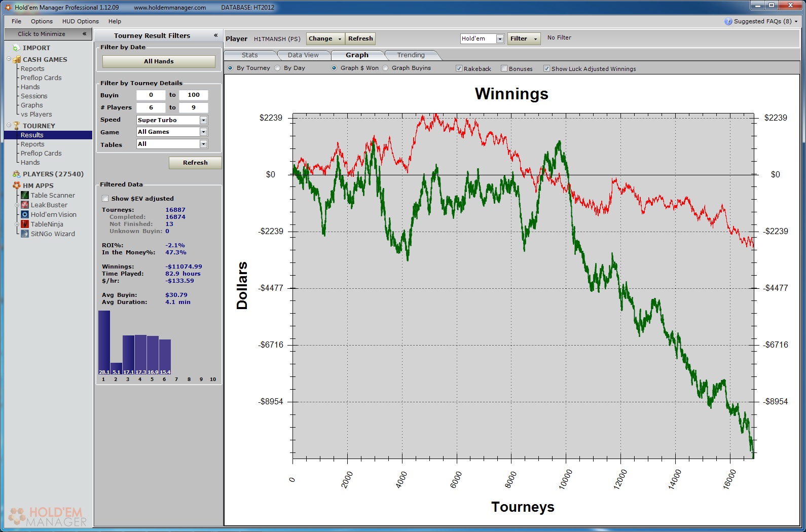
Task: Toggle Rakeback checkbox
Action: tap(459, 68)
